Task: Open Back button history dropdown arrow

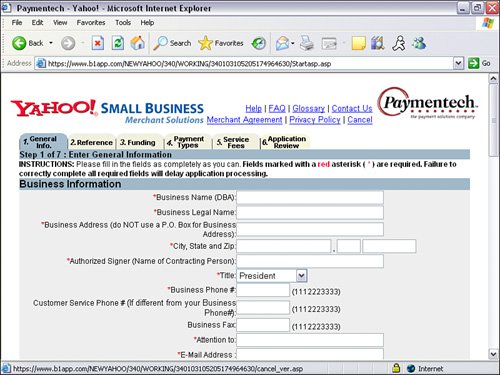Action: (51, 43)
